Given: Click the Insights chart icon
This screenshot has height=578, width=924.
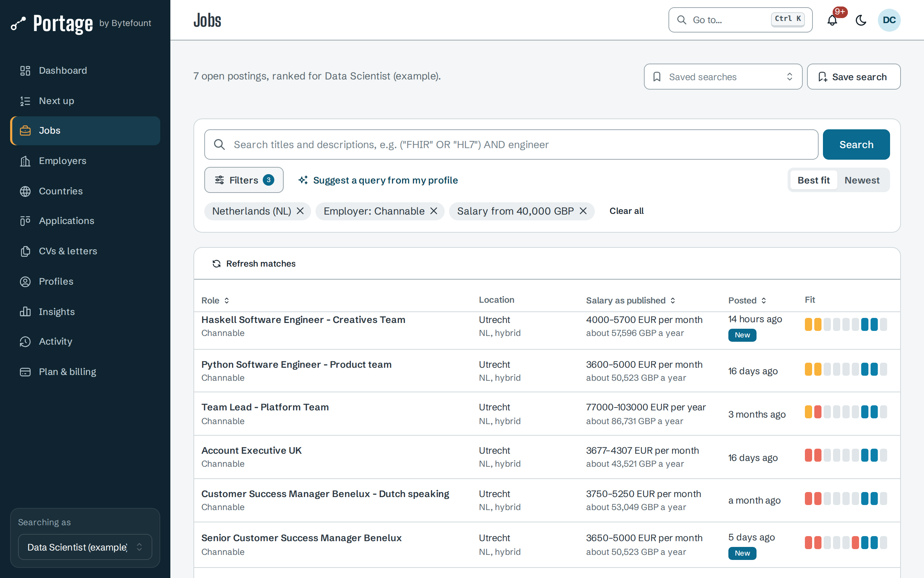Looking at the screenshot, I should coord(25,311).
